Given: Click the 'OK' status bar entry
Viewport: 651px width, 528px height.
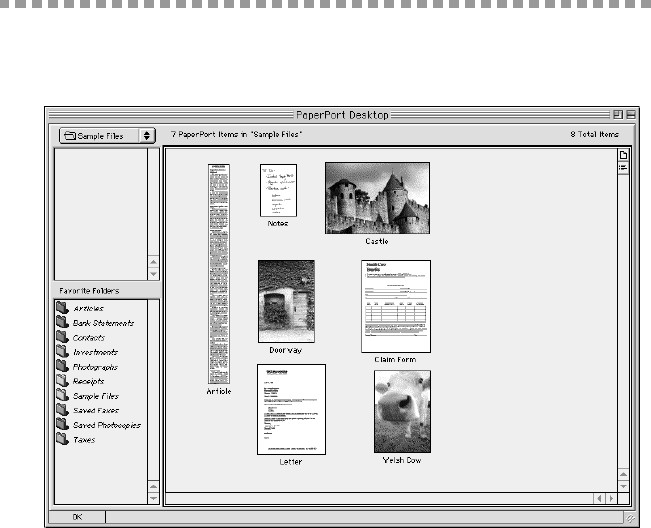Looking at the screenshot, I should (77, 517).
